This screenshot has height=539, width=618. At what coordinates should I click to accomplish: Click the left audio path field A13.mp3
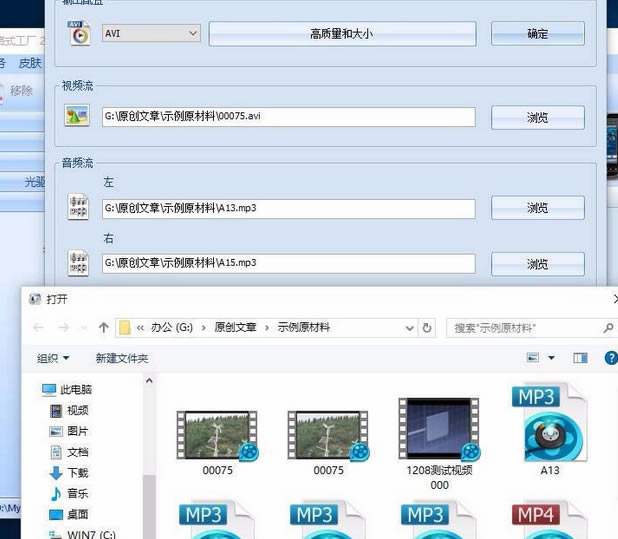pyautogui.click(x=289, y=208)
